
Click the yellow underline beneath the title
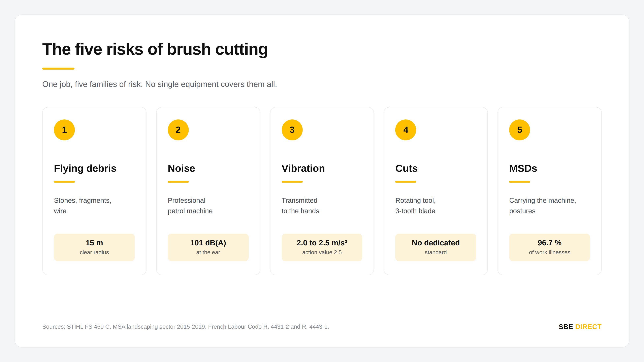pyautogui.click(x=58, y=68)
